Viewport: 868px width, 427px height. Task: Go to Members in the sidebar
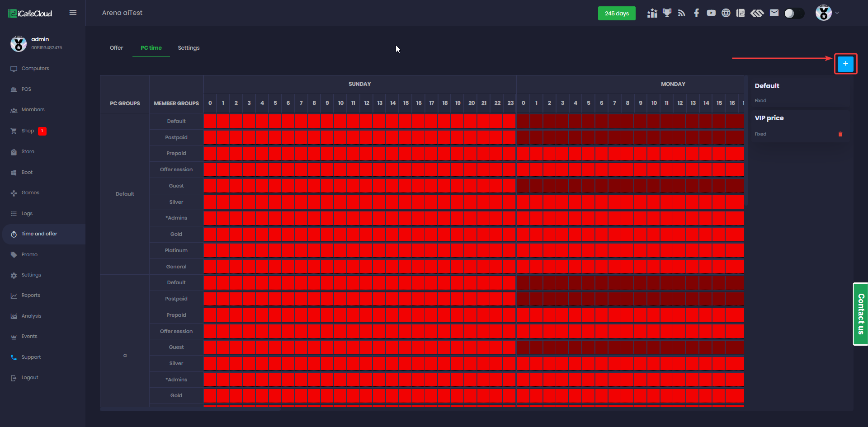33,110
